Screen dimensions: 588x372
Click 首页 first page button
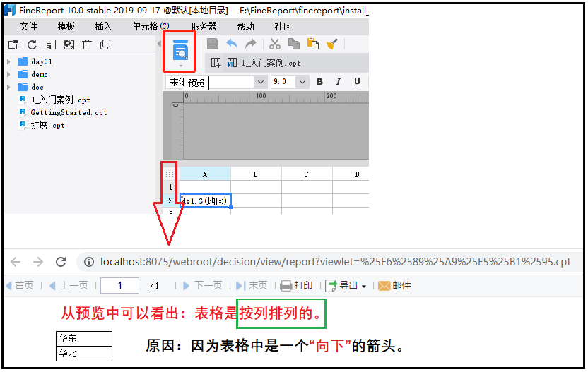pyautogui.click(x=20, y=286)
